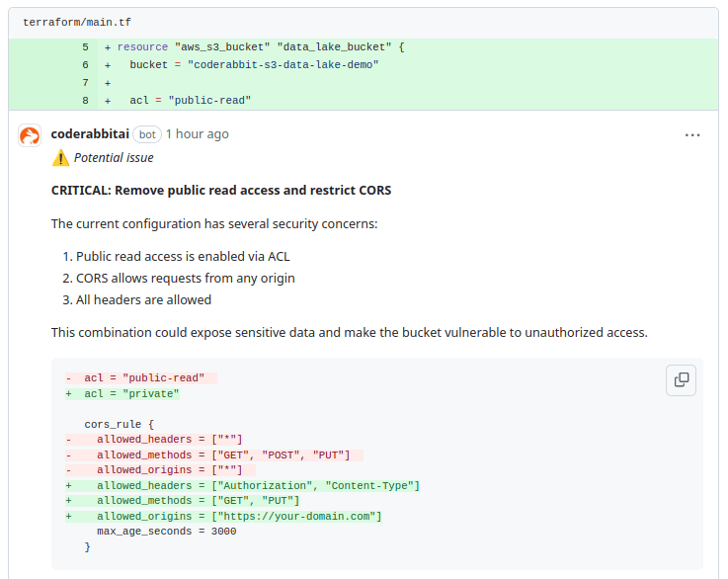Click the coderabbitai avatar icon
This screenshot has height=579, width=728.
[x=30, y=135]
